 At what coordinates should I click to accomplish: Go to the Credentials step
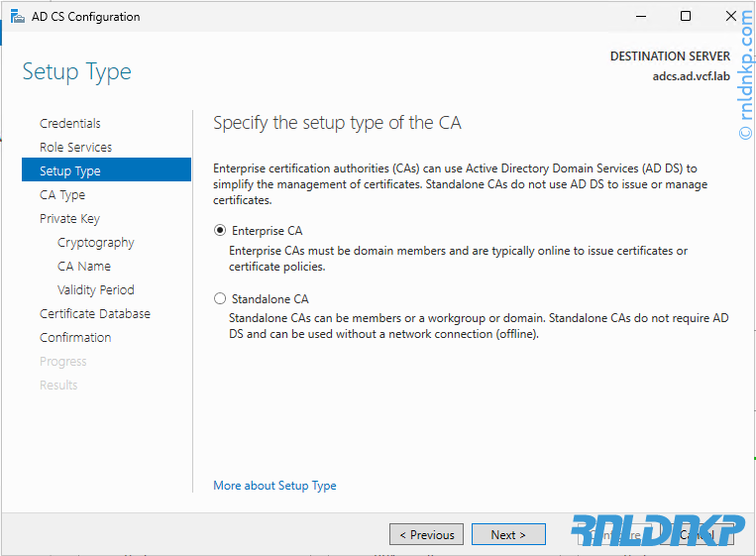(x=69, y=124)
